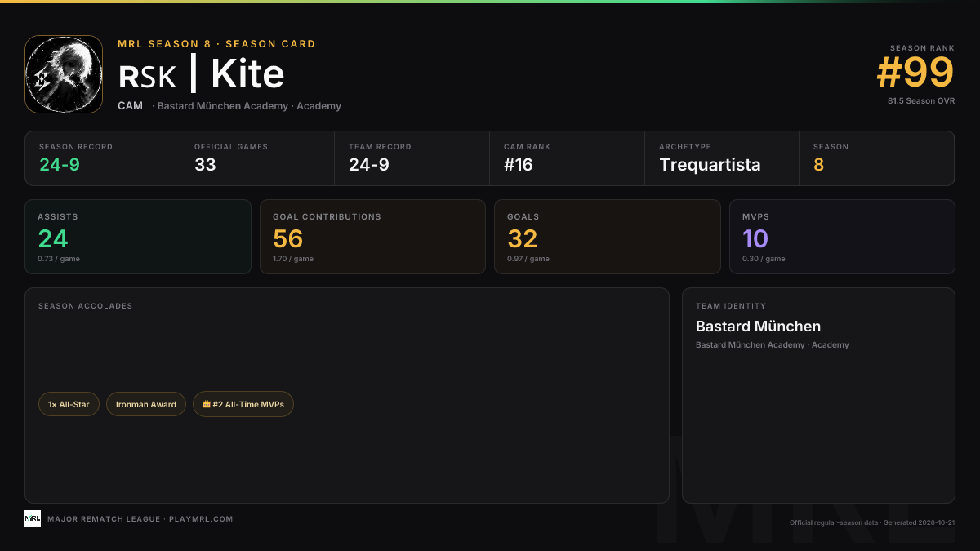
Task: Select the Ironman Award accolade badge
Action: [x=146, y=404]
